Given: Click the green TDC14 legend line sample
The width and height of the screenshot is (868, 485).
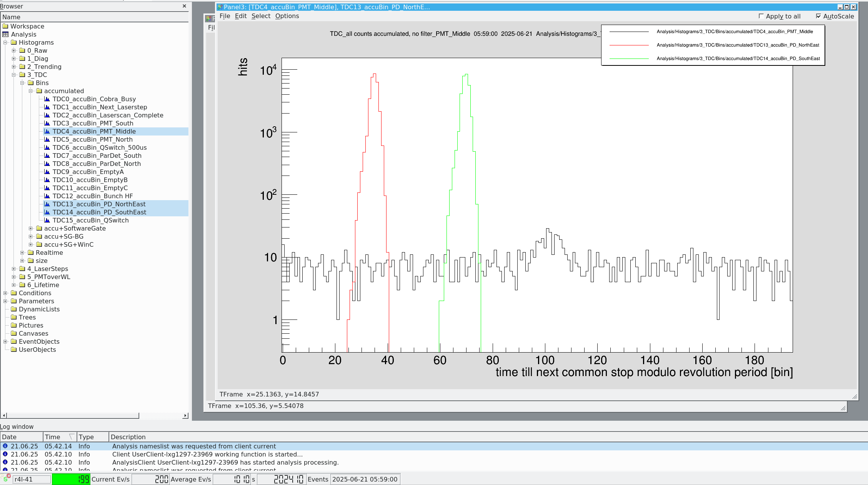Looking at the screenshot, I should click(x=629, y=59).
